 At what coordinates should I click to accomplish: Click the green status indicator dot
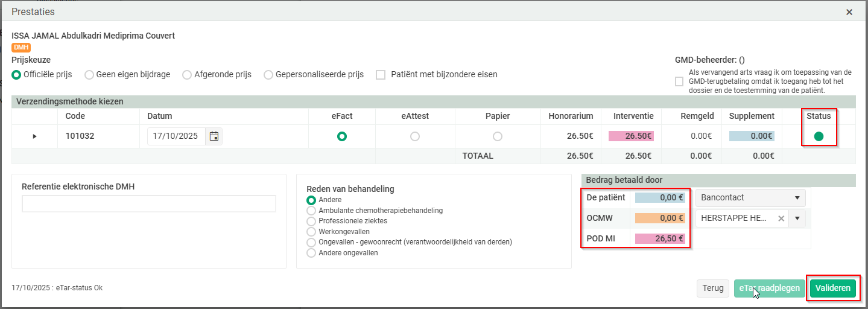[x=819, y=136]
